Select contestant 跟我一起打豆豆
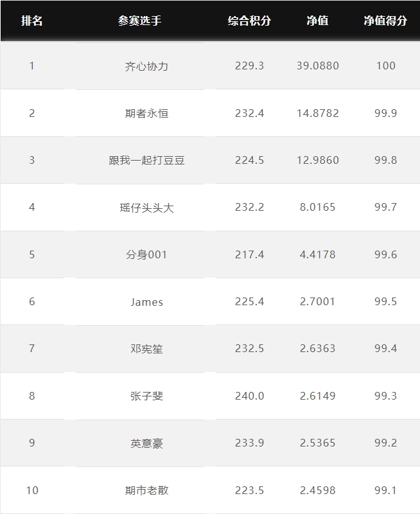This screenshot has height=514, width=420. point(146,160)
